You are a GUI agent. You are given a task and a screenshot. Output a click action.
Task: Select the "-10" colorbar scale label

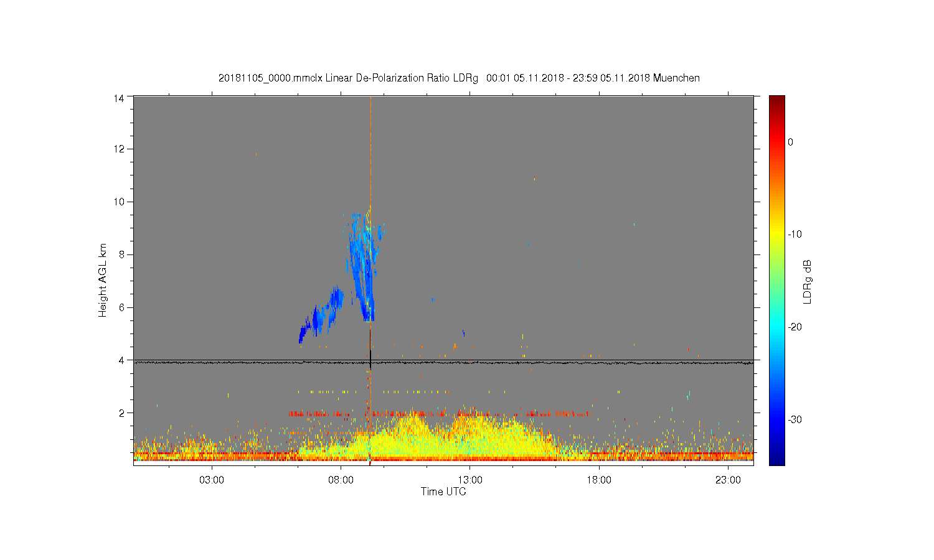[x=794, y=235]
